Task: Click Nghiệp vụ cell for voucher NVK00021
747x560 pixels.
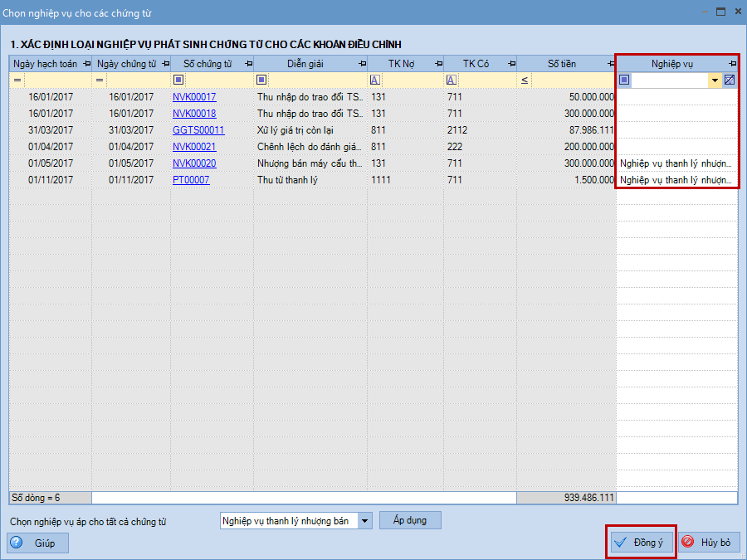Action: (x=676, y=147)
